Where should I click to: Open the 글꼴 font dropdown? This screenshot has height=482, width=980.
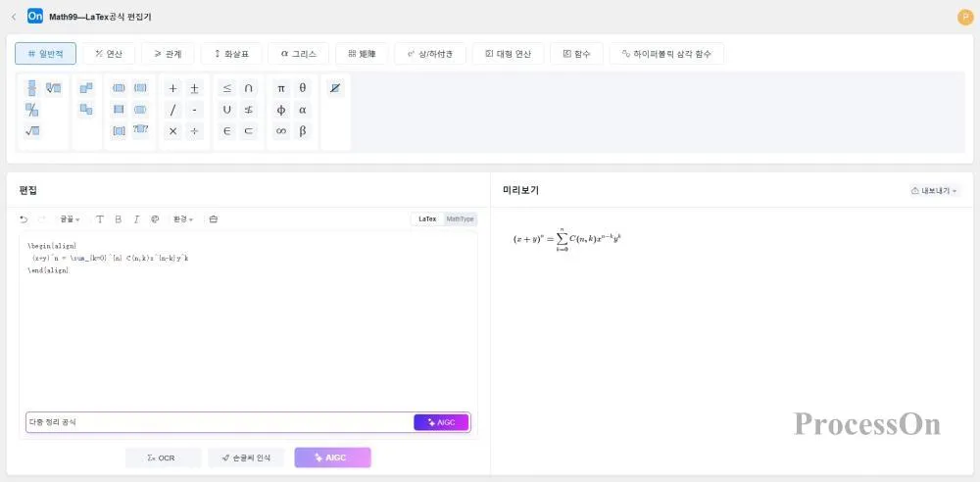pyautogui.click(x=70, y=219)
